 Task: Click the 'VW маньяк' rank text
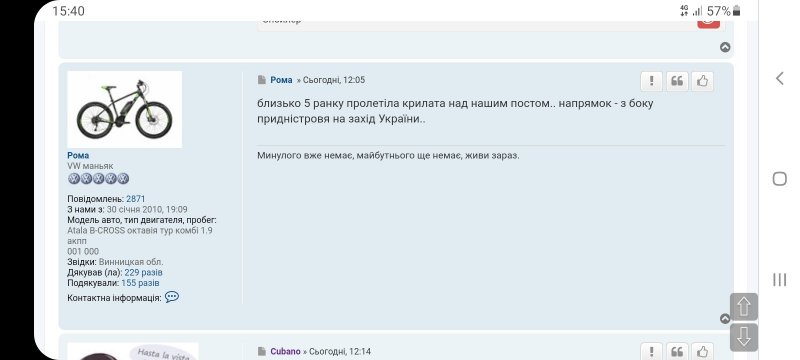(x=90, y=166)
